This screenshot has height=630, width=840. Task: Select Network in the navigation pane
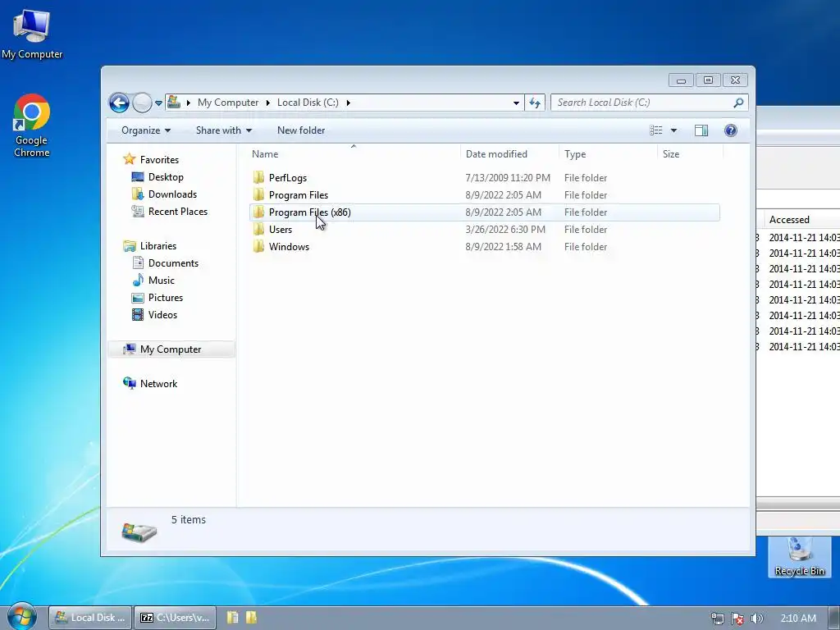coord(158,384)
